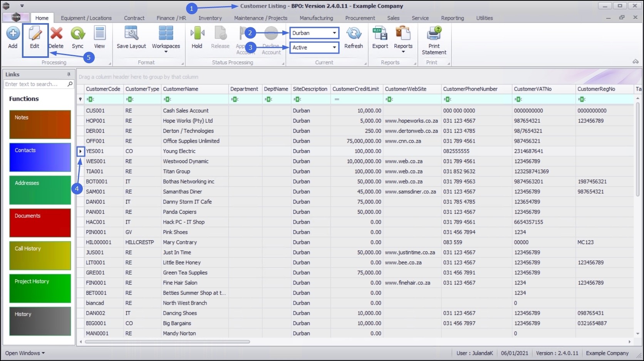Image resolution: width=644 pixels, height=361 pixels.
Task: Click the Edit icon in Processing group
Action: click(x=35, y=34)
